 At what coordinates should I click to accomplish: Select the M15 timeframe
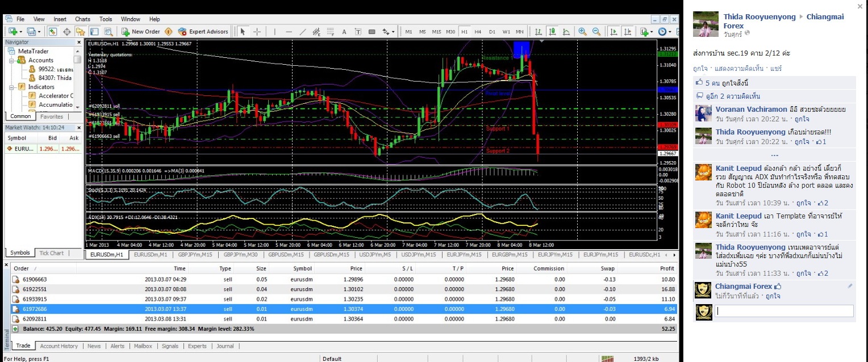click(436, 32)
